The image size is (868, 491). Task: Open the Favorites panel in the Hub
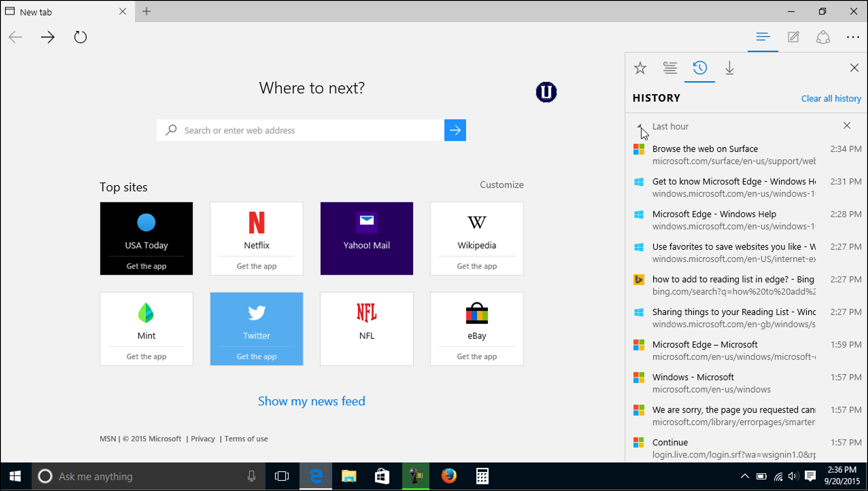(x=640, y=68)
